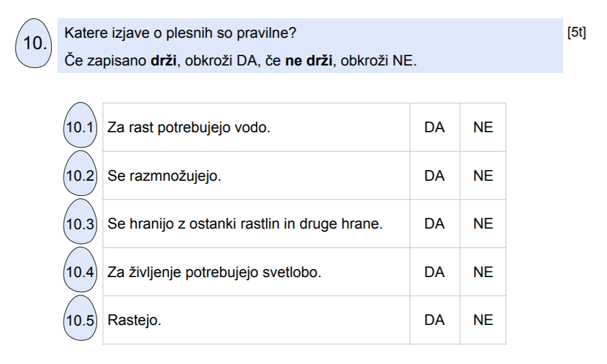Viewport: 607px width, 364px height.
Task: Click the [5t] points indicator
Action: 576,33
